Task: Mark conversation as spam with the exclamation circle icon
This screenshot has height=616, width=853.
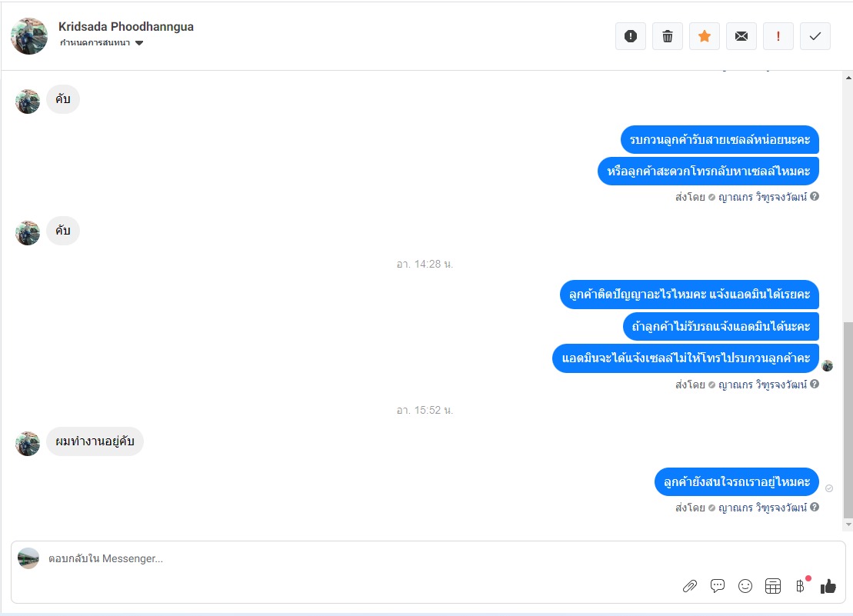Action: click(631, 36)
